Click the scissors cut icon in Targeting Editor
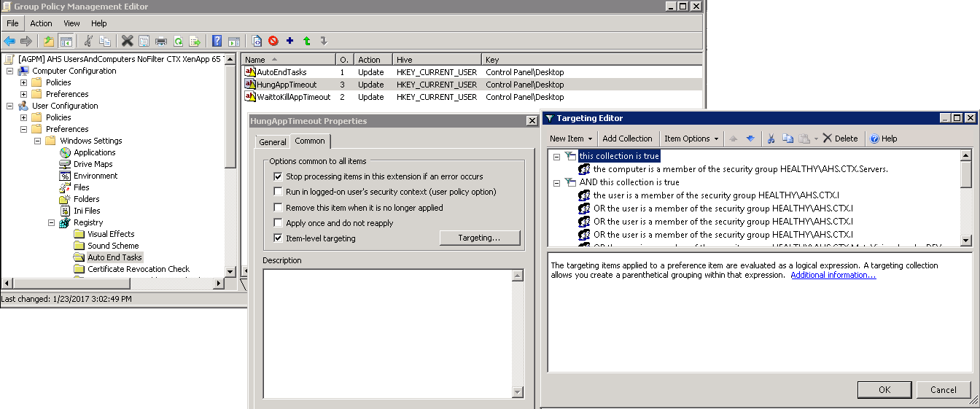 [771, 139]
